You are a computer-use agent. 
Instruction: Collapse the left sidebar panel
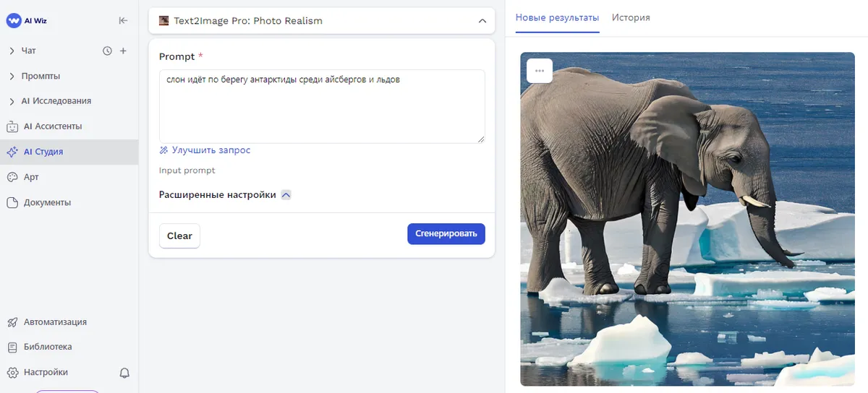[123, 21]
